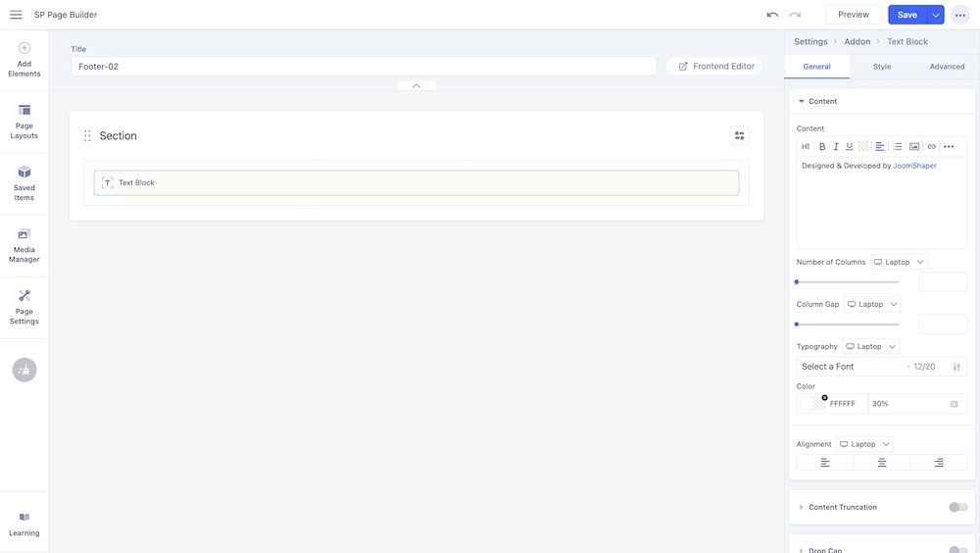Image resolution: width=980 pixels, height=553 pixels.
Task: Open Page Settings
Action: point(24,308)
